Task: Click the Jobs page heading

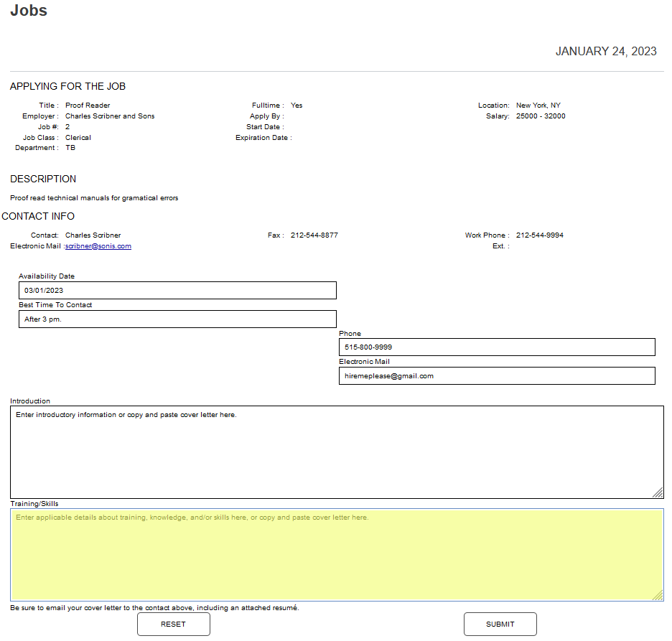Action: coord(28,10)
